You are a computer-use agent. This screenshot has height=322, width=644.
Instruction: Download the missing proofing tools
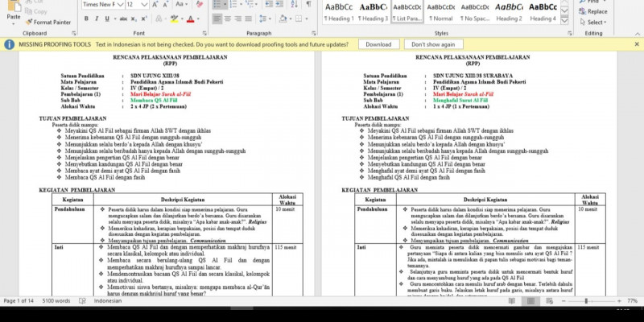pyautogui.click(x=378, y=44)
